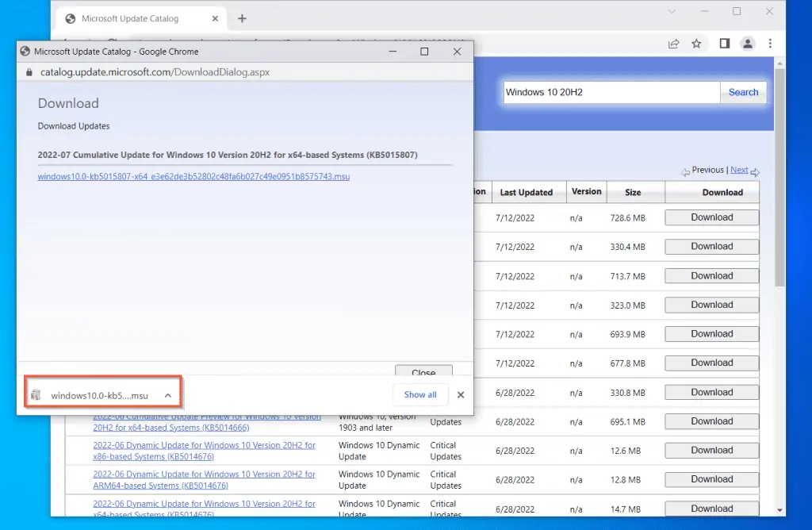Click the Download column header

point(722,192)
